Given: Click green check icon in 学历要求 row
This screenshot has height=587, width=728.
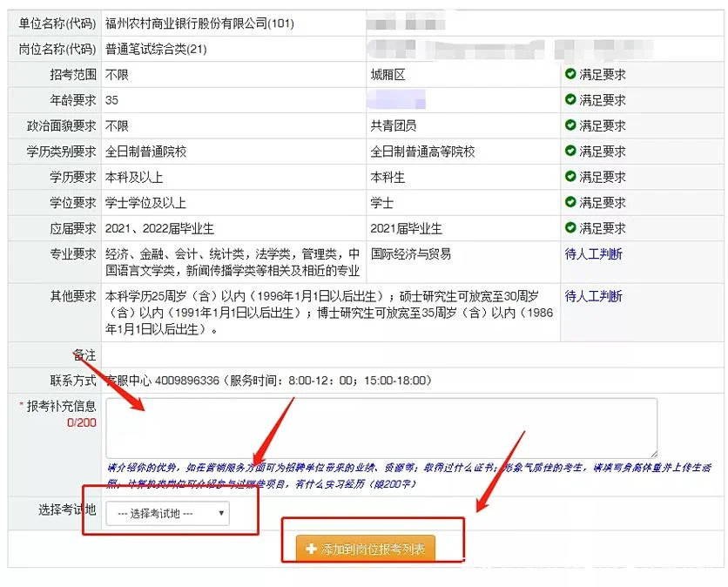Looking at the screenshot, I should (570, 177).
